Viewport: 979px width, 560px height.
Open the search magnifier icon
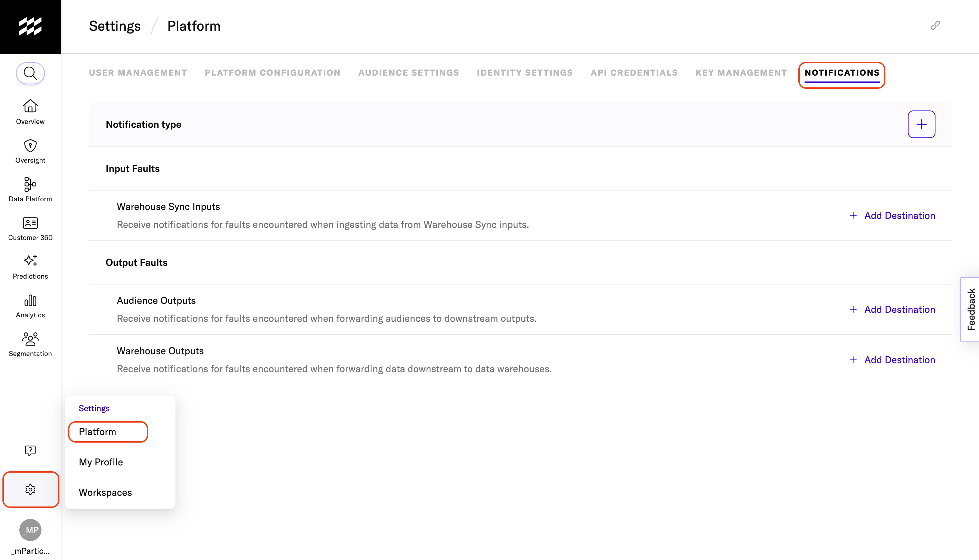pos(30,73)
